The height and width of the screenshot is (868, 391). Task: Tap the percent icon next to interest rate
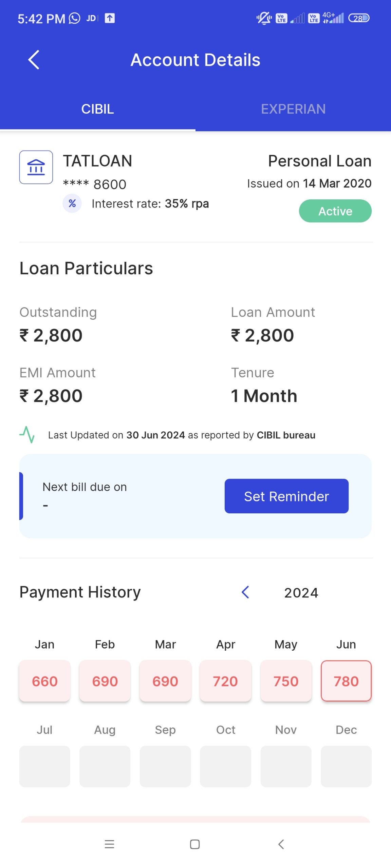pos(72,203)
